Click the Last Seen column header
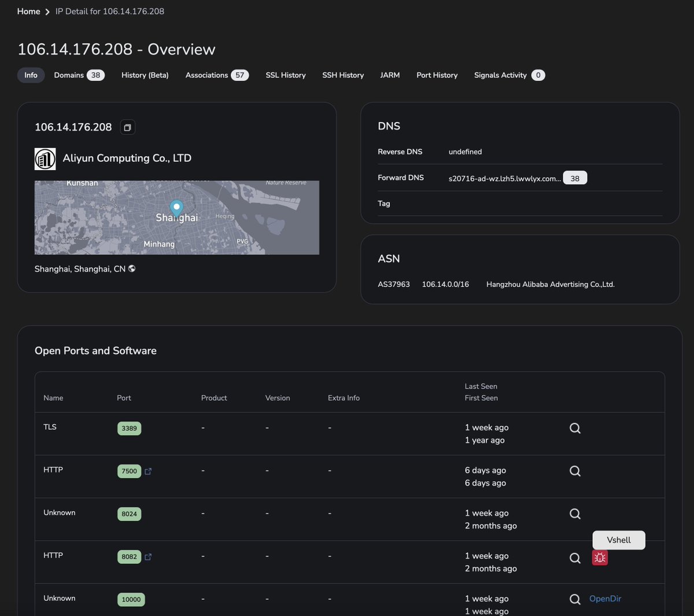 pos(481,386)
